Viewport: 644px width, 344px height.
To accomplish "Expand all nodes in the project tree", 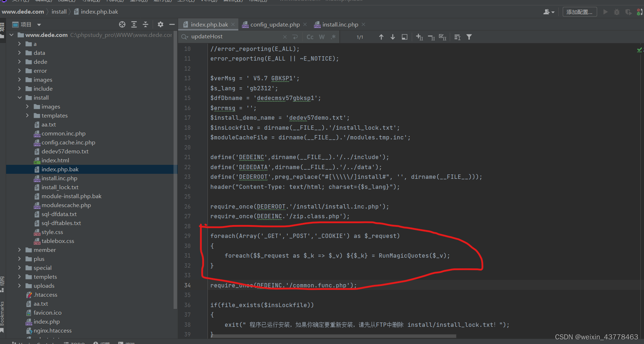I will [134, 24].
